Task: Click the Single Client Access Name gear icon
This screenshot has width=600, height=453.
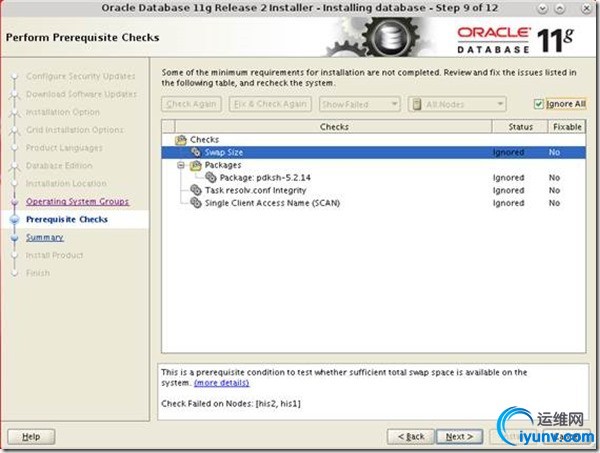Action: (196, 203)
